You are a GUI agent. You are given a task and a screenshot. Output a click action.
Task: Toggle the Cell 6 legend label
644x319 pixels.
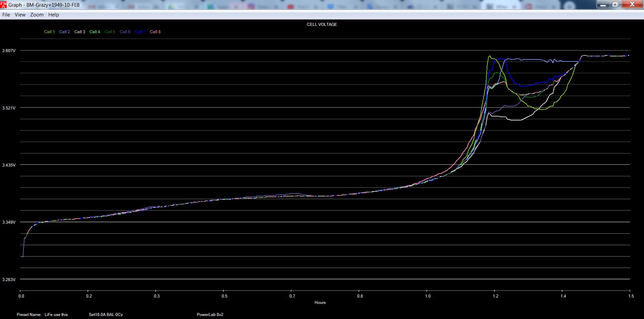point(125,32)
